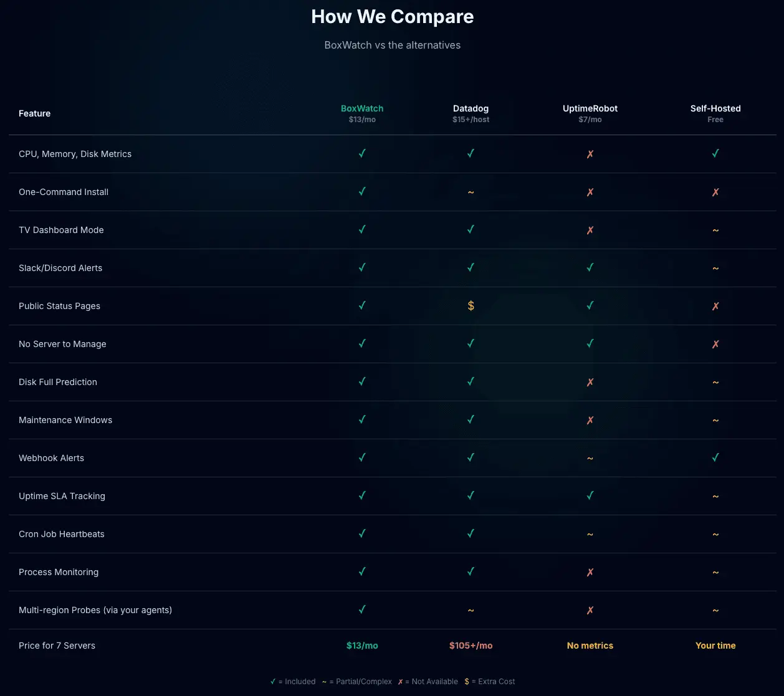Click Self-Hosted X for One-Command Install
The height and width of the screenshot is (696, 784).
click(x=715, y=192)
